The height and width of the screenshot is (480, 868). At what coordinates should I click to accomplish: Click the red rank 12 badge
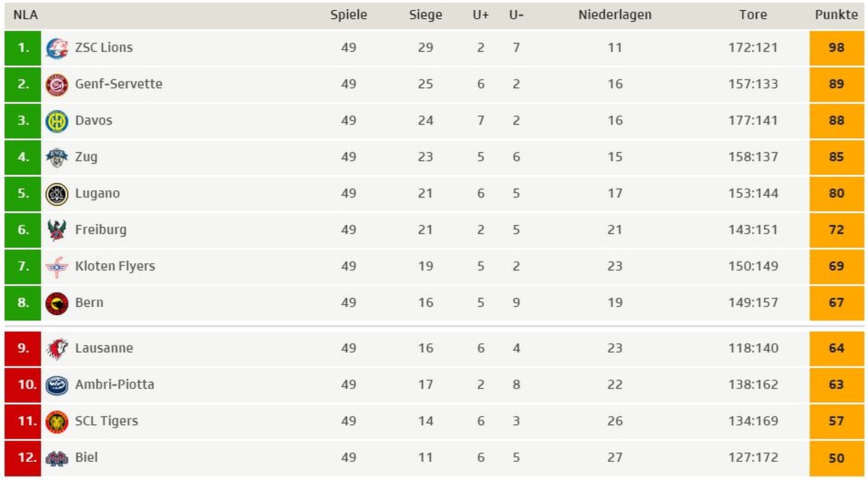[22, 458]
